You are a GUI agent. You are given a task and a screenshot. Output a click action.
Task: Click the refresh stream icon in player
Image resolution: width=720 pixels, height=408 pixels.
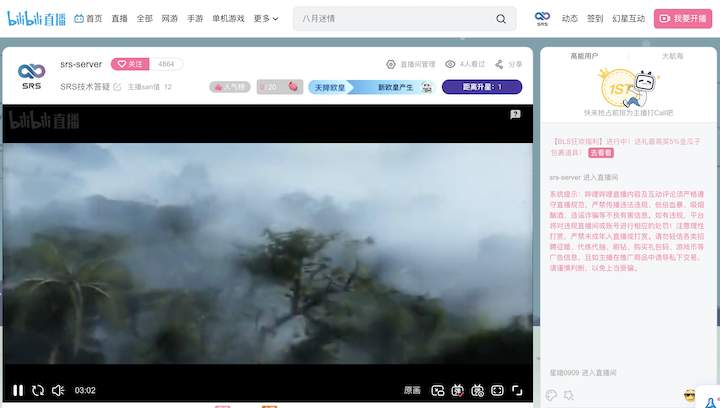pos(38,390)
